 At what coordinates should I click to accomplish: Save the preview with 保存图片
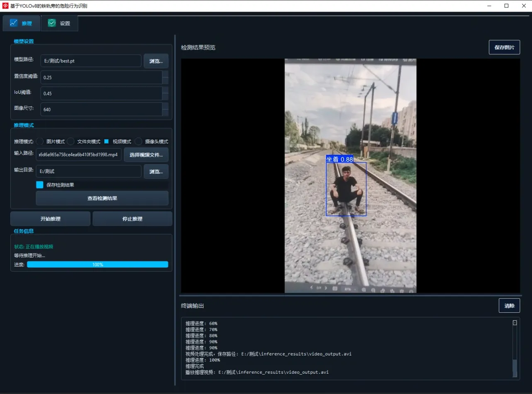[x=504, y=47]
